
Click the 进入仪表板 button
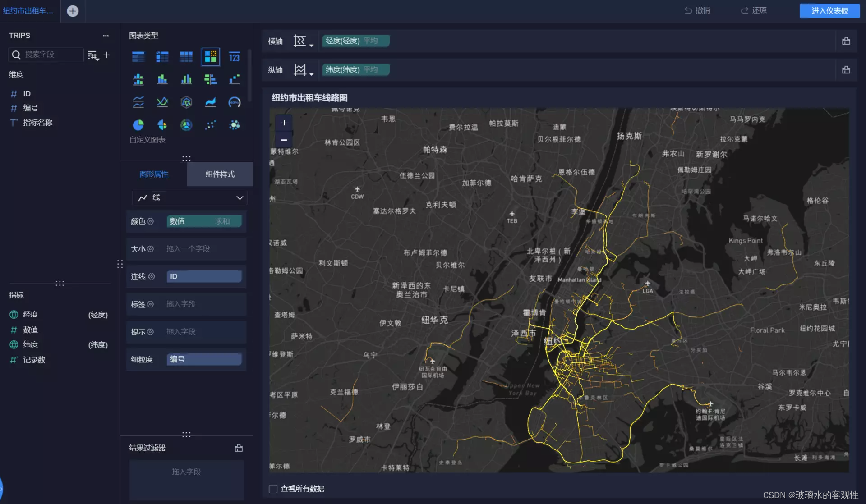(829, 10)
